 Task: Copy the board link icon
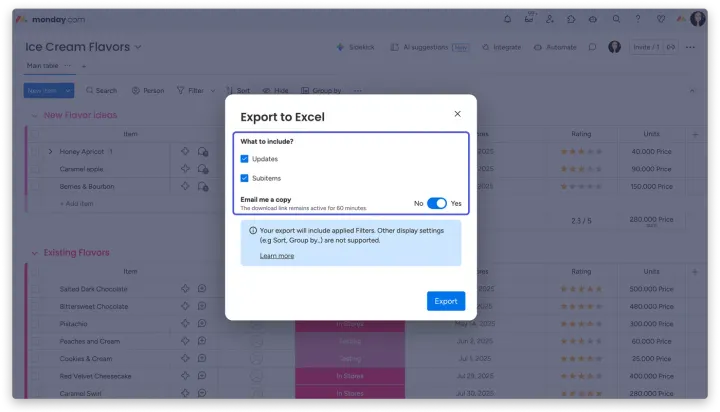[671, 47]
